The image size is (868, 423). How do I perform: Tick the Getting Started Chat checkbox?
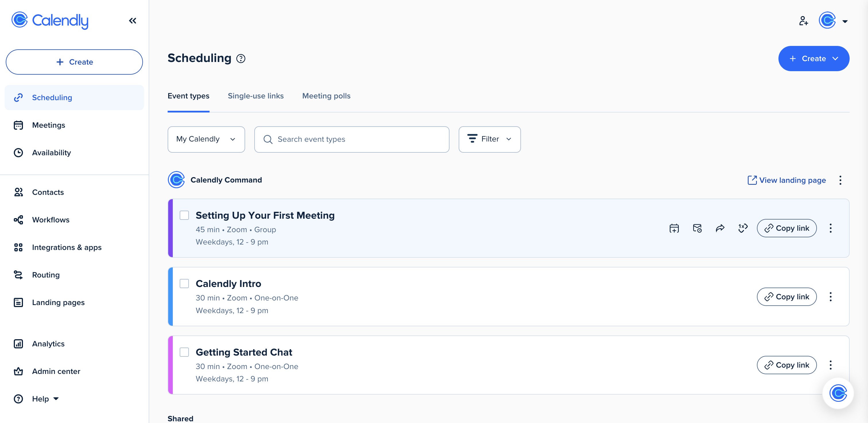184,352
